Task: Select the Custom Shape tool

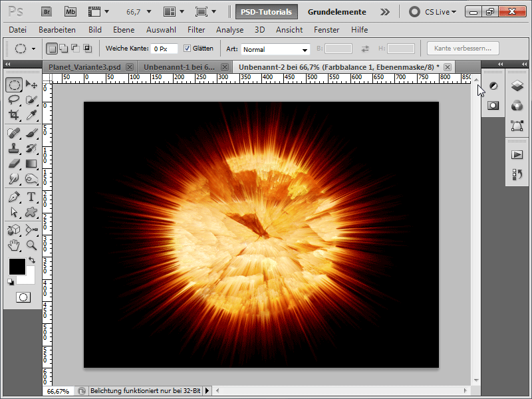Action: tap(31, 212)
